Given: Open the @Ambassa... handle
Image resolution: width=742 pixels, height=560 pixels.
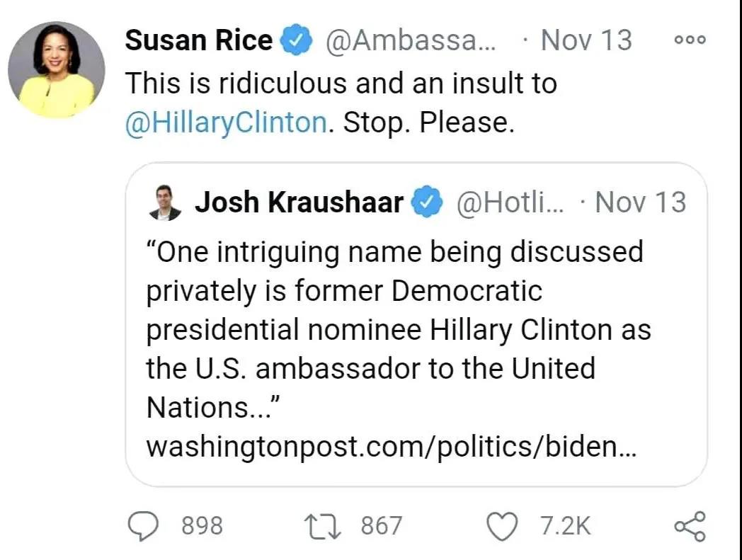Looking at the screenshot, I should tap(410, 41).
